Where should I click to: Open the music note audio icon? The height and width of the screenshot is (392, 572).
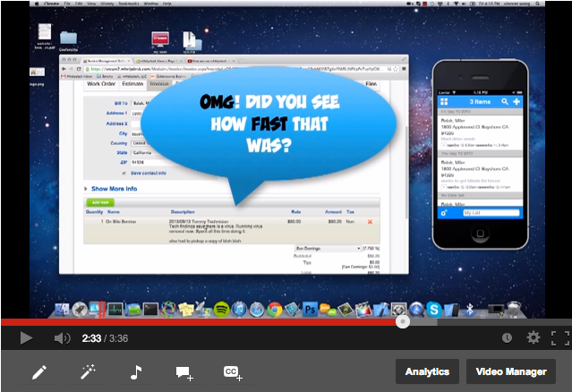tap(136, 372)
